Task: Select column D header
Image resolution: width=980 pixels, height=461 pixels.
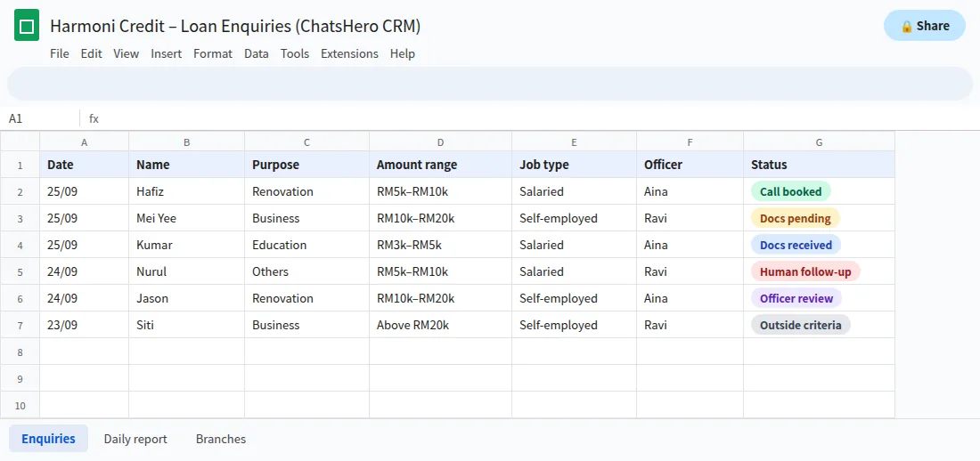Action: [x=441, y=142]
